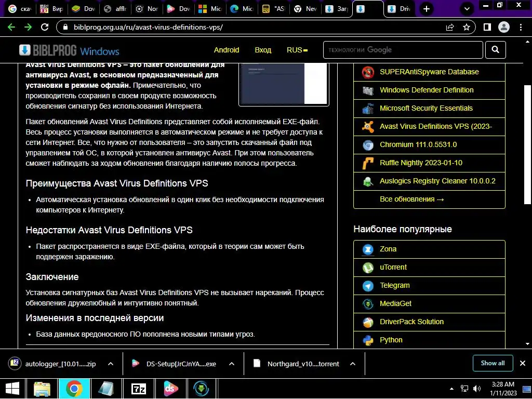Switch to the 'Driv' browser tab
This screenshot has width=532, height=399.
[400, 9]
